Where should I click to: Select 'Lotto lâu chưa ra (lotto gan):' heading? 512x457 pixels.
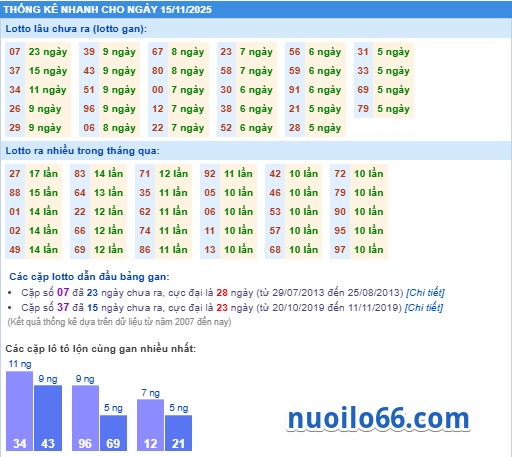76,29
